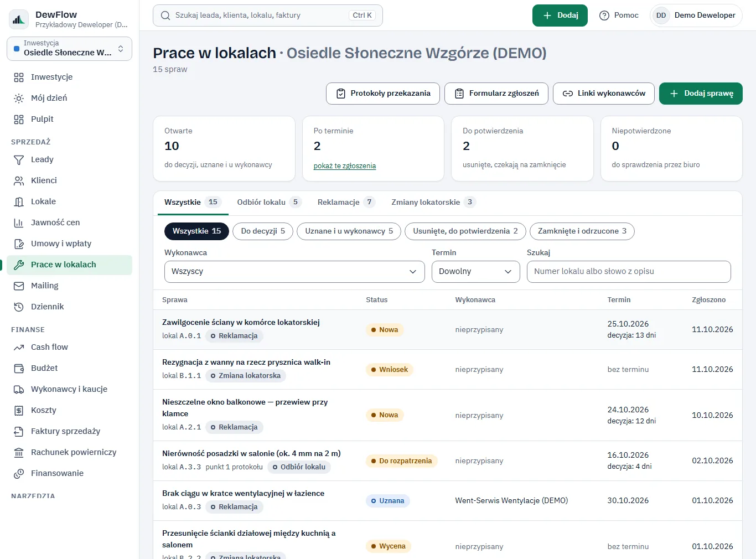Viewport: 756px width, 559px height.
Task: Click the Mailing envelope icon
Action: click(19, 286)
